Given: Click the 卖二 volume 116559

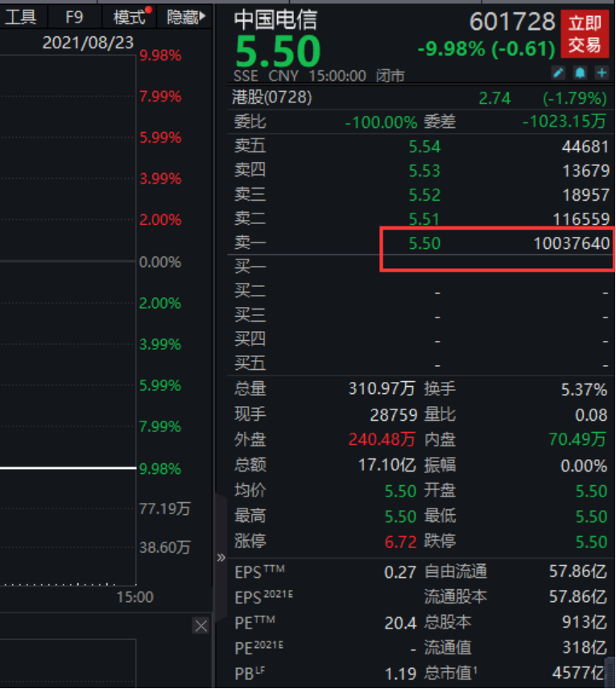Looking at the screenshot, I should coord(581,219).
